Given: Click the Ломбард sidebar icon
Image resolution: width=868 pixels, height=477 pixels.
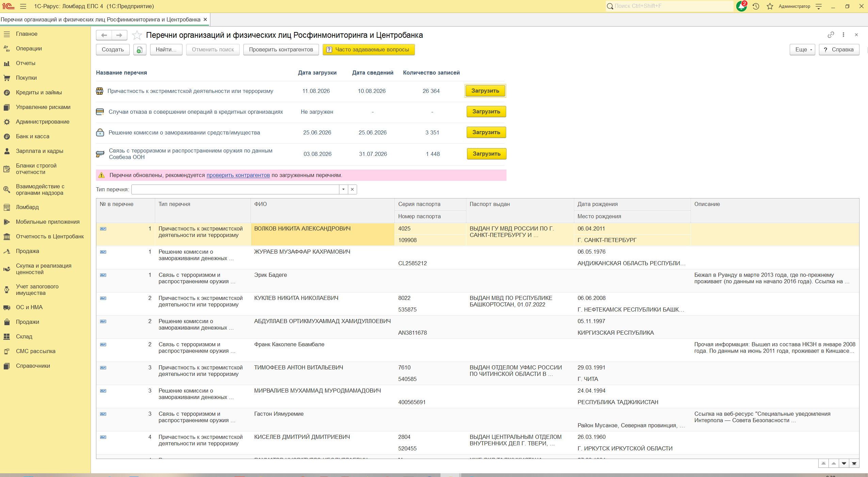Looking at the screenshot, I should pos(7,207).
